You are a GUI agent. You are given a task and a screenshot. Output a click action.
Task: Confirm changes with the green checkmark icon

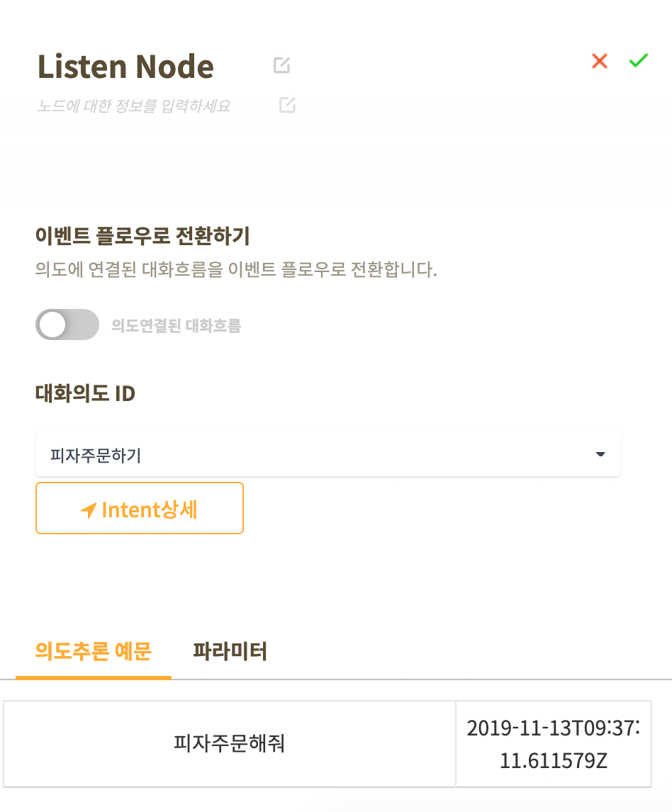pyautogui.click(x=638, y=61)
